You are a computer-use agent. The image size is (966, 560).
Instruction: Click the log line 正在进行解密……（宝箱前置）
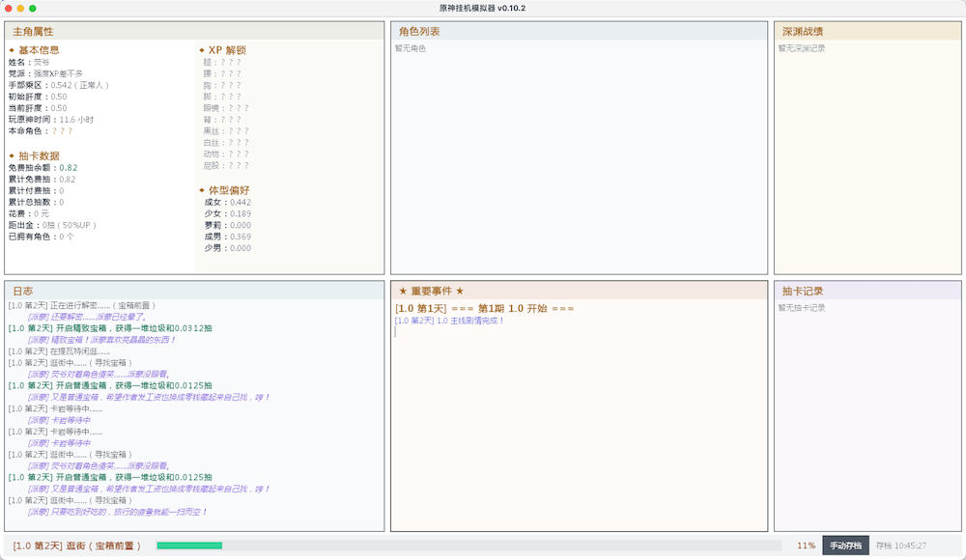pos(82,305)
